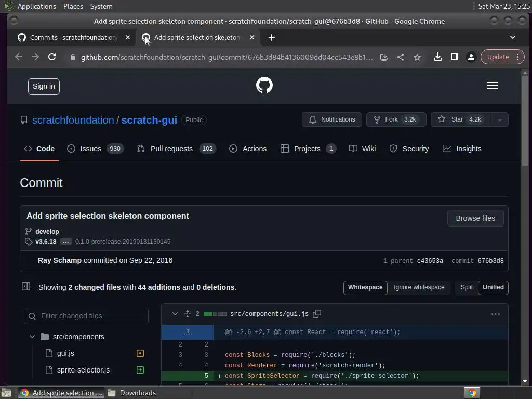Toggle the file tree sidebar

[x=26, y=287]
